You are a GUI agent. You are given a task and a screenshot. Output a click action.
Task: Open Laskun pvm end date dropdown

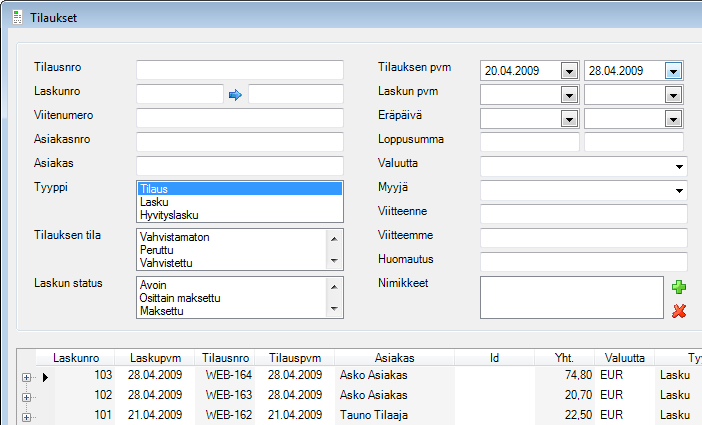(x=673, y=95)
